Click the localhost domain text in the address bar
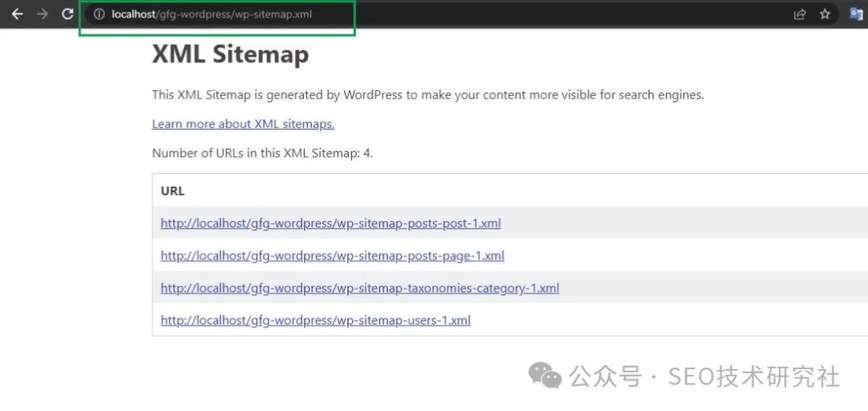The image size is (868, 411). point(134,14)
